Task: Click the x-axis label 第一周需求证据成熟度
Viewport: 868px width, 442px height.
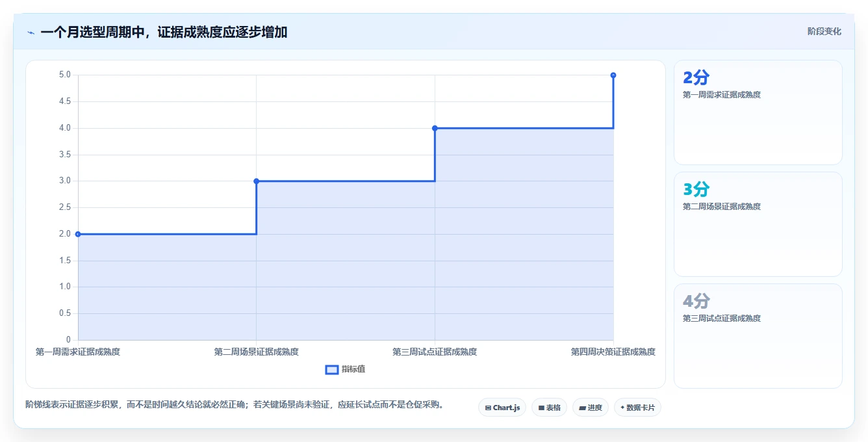Action: (78, 352)
